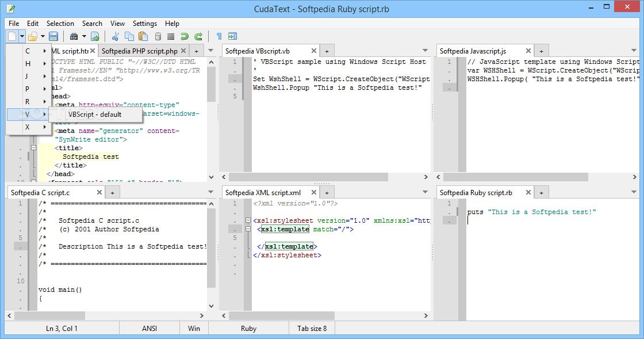Choose VBScript - default from the submenu

click(95, 114)
